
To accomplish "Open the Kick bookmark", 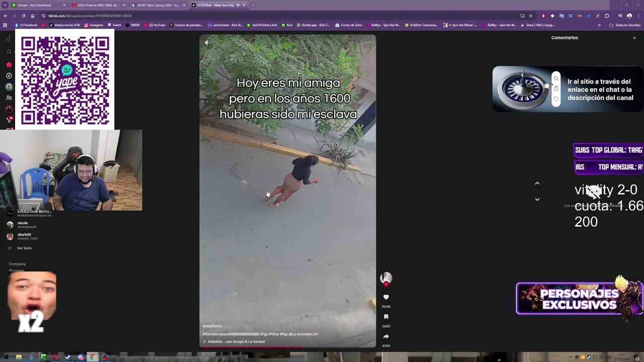I will click(287, 25).
